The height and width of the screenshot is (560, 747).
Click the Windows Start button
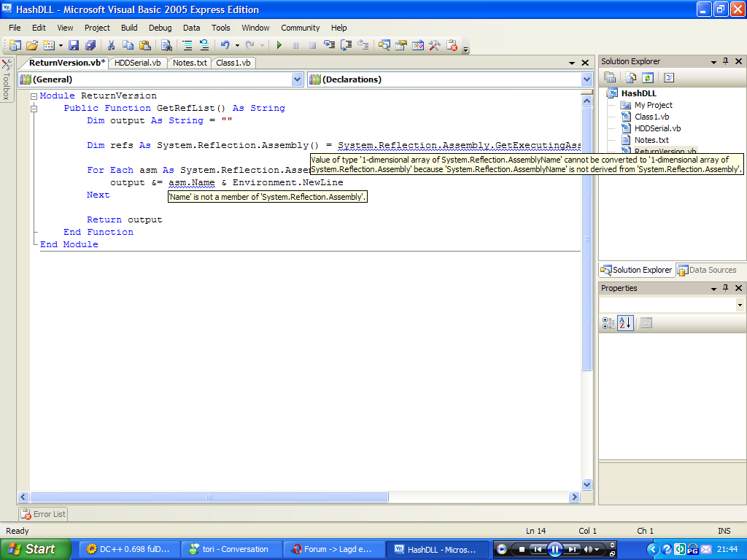35,549
